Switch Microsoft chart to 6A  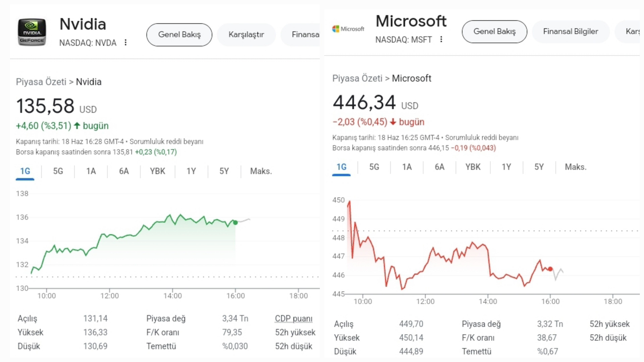coord(440,167)
